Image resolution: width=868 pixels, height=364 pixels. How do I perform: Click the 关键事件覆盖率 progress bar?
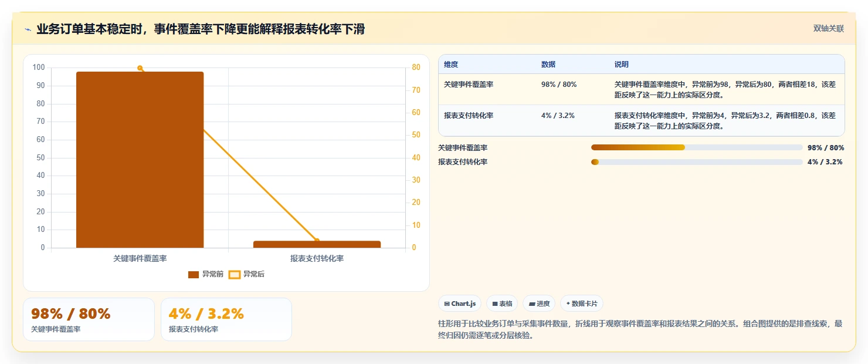[x=697, y=147]
